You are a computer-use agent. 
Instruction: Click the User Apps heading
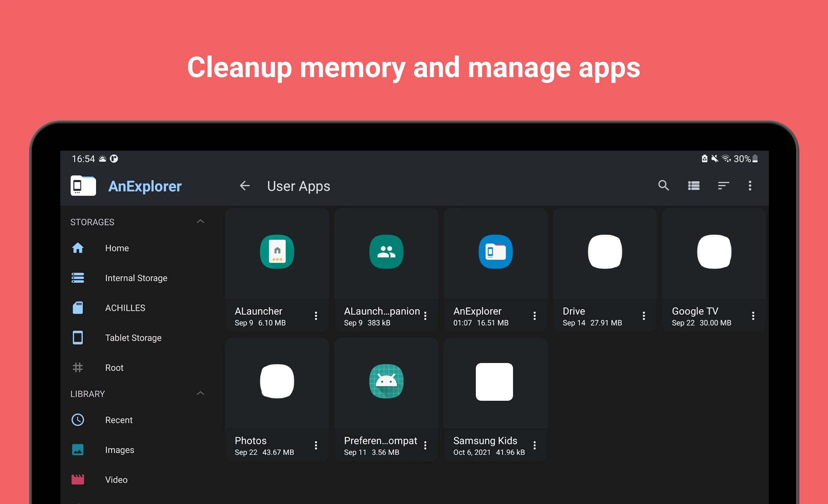[x=299, y=186]
